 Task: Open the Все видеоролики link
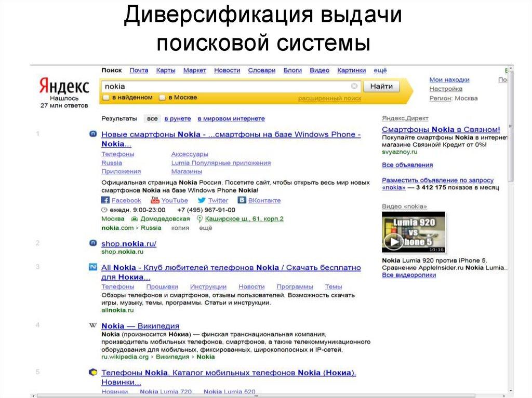pos(408,275)
